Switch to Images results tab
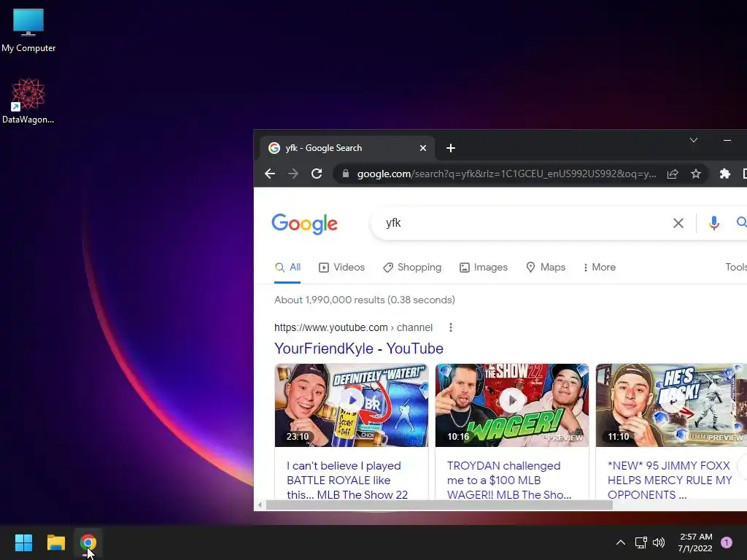Image resolution: width=747 pixels, height=560 pixels. coord(483,267)
